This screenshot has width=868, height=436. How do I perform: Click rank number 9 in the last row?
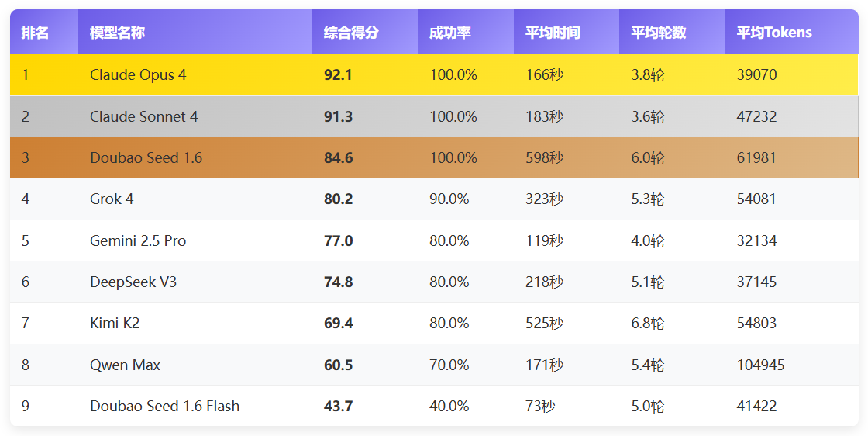pyautogui.click(x=26, y=406)
